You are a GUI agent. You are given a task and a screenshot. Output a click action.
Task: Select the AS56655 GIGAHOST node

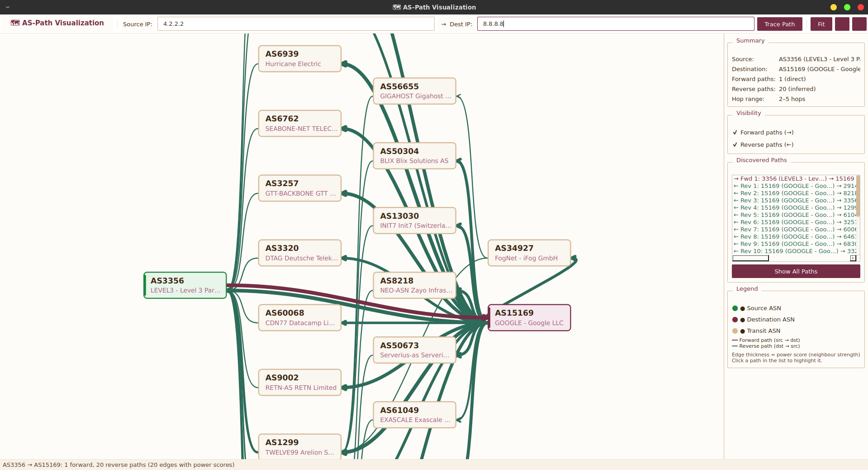(414, 91)
